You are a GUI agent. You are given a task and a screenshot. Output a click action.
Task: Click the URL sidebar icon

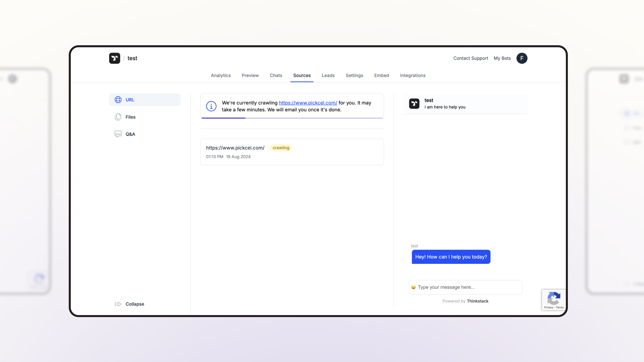pos(118,100)
